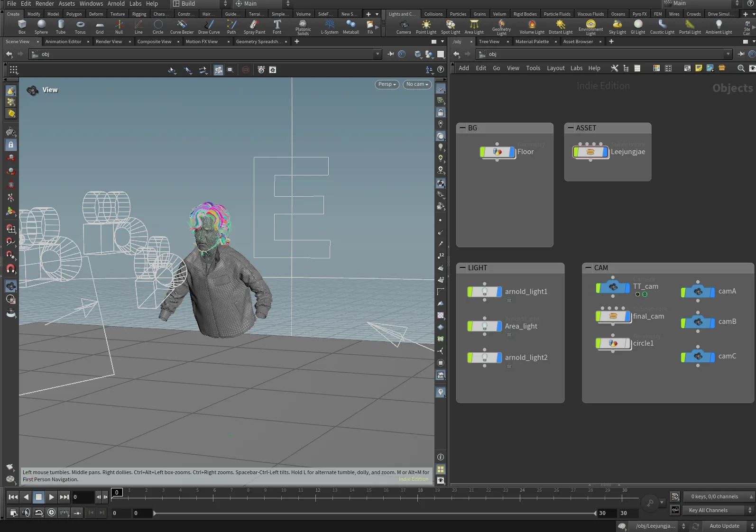This screenshot has height=532, width=756.
Task: Collapse the CAM network box
Action: (x=588, y=268)
